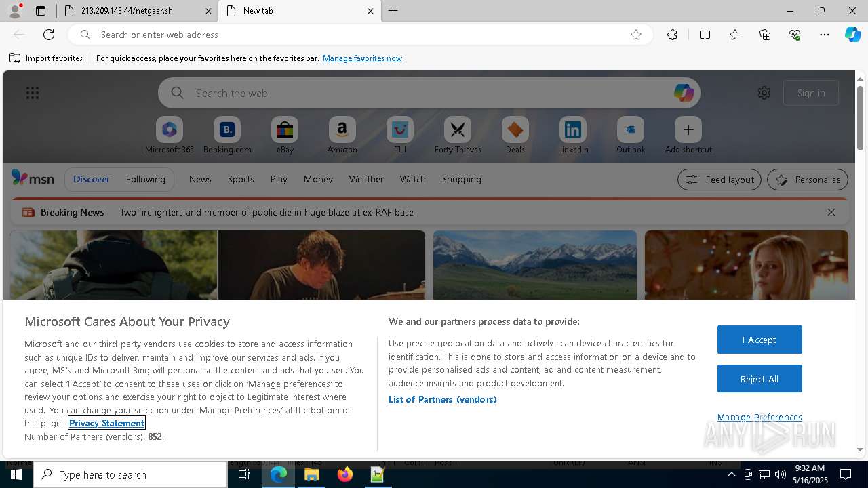Open Collections panel
Image resolution: width=868 pixels, height=488 pixels.
pyautogui.click(x=765, y=35)
